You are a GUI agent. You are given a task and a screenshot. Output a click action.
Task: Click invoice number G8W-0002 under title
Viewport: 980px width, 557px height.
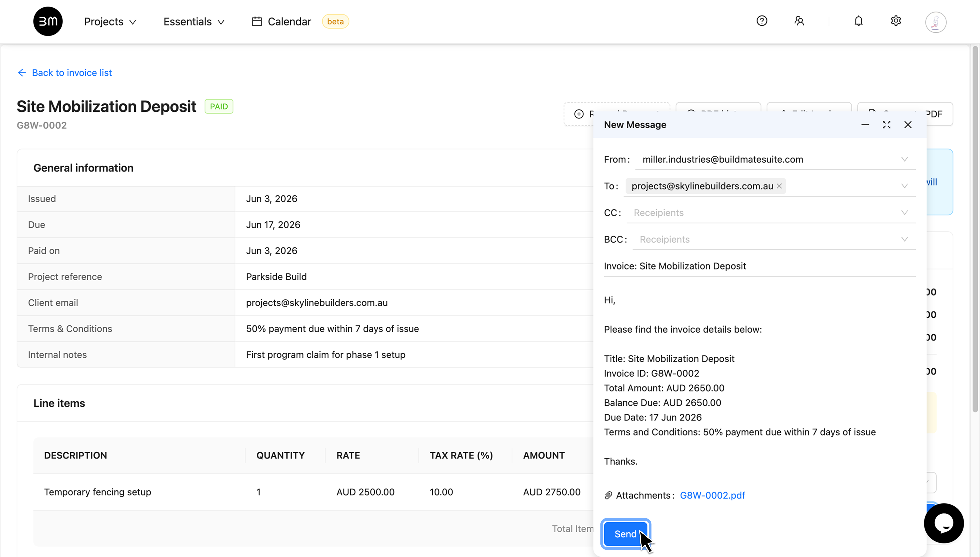pyautogui.click(x=42, y=125)
